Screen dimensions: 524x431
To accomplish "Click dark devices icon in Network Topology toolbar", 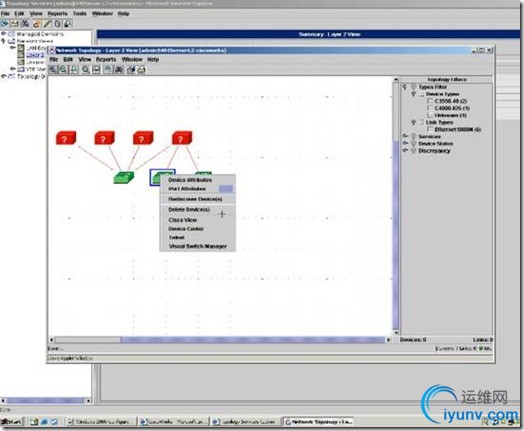I will pos(131,69).
